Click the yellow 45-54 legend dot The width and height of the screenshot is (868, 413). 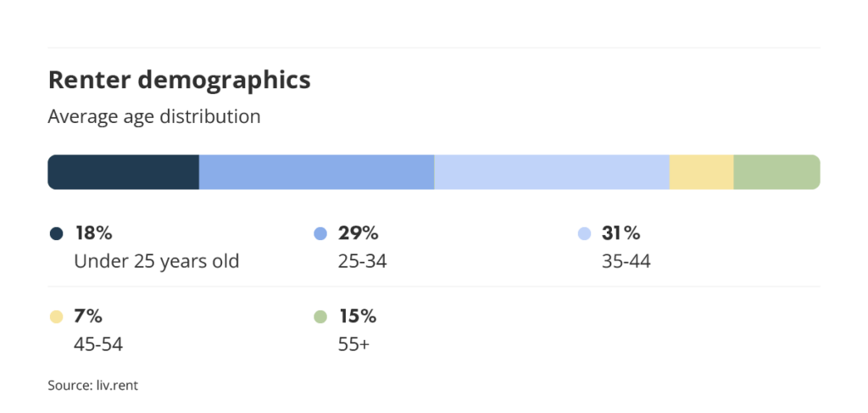coord(57,317)
